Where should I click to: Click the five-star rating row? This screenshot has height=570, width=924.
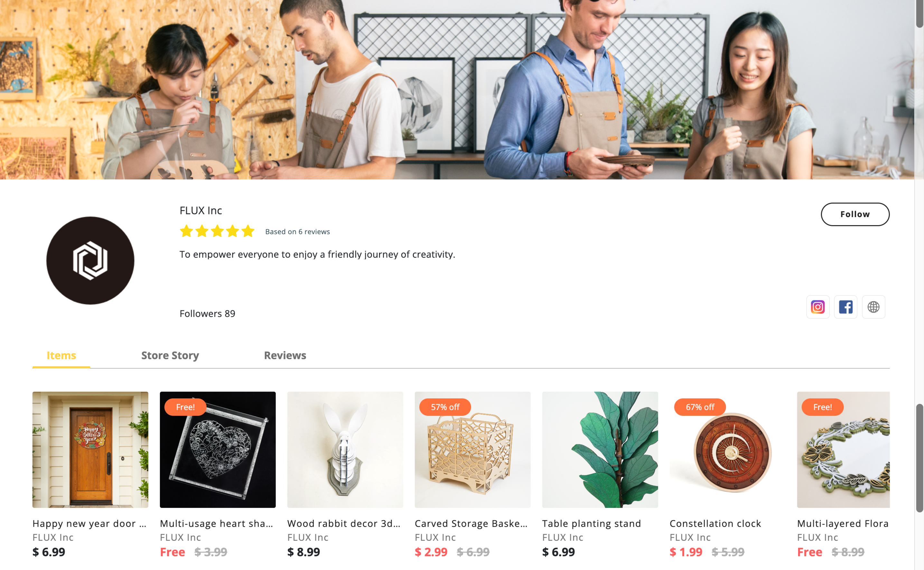(x=217, y=231)
